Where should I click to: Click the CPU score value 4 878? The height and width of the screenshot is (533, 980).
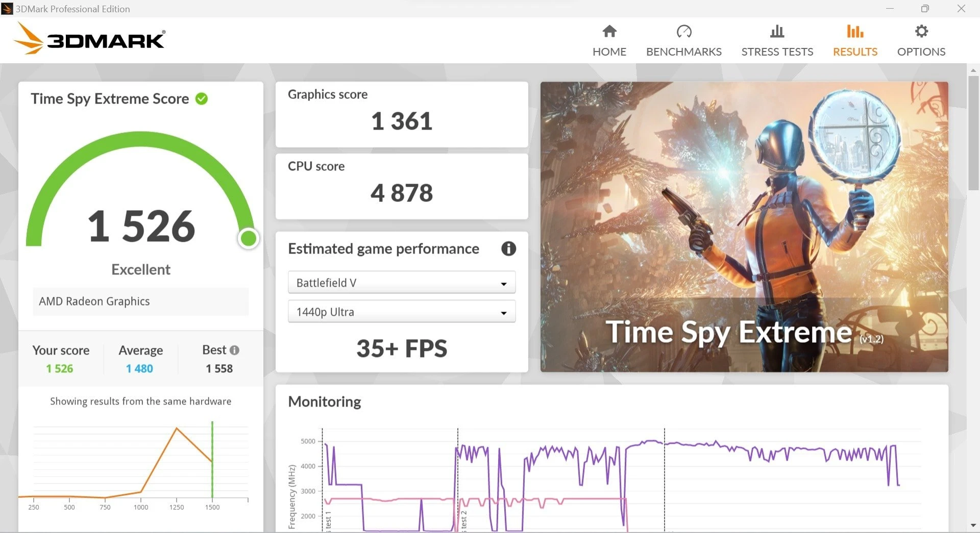(402, 193)
